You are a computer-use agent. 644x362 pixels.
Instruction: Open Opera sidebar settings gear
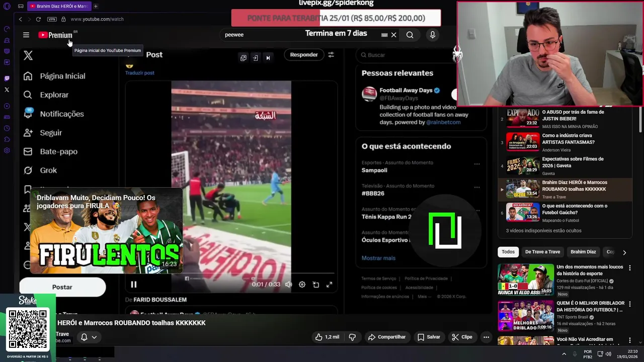coord(7,150)
